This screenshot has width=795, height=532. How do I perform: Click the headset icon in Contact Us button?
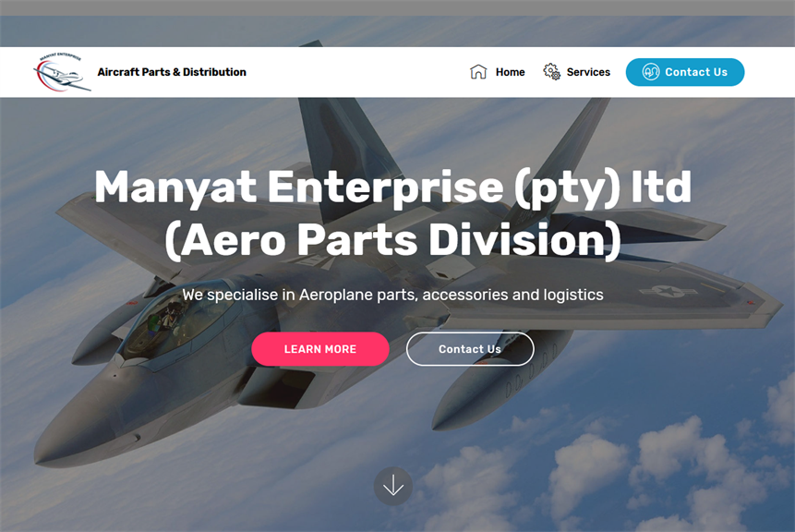[651, 72]
